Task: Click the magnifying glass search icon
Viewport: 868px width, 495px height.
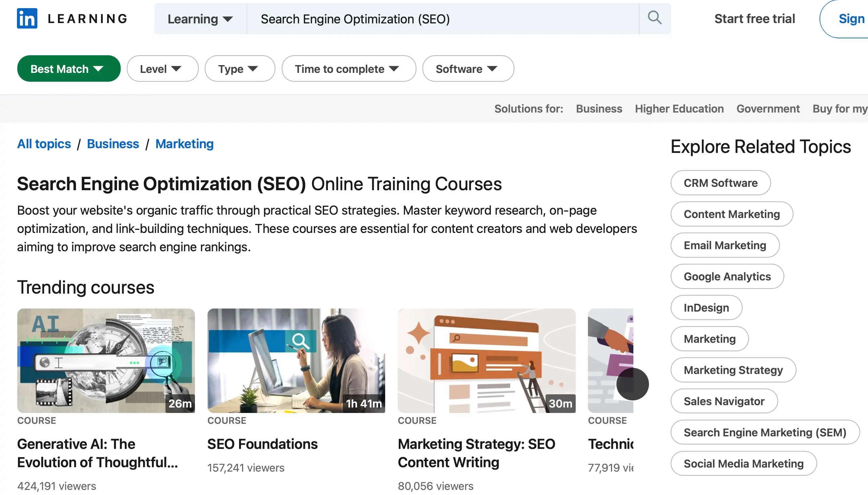Action: tap(654, 18)
